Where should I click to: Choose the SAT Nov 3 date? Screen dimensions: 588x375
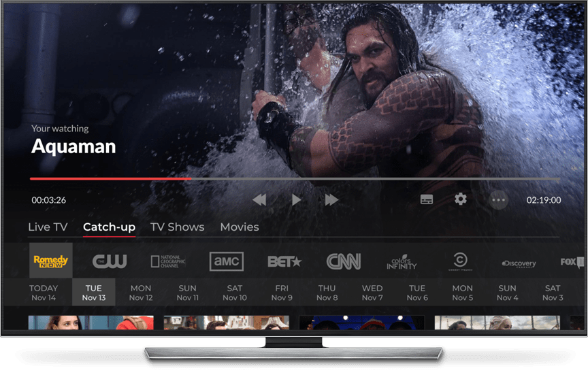(x=553, y=293)
